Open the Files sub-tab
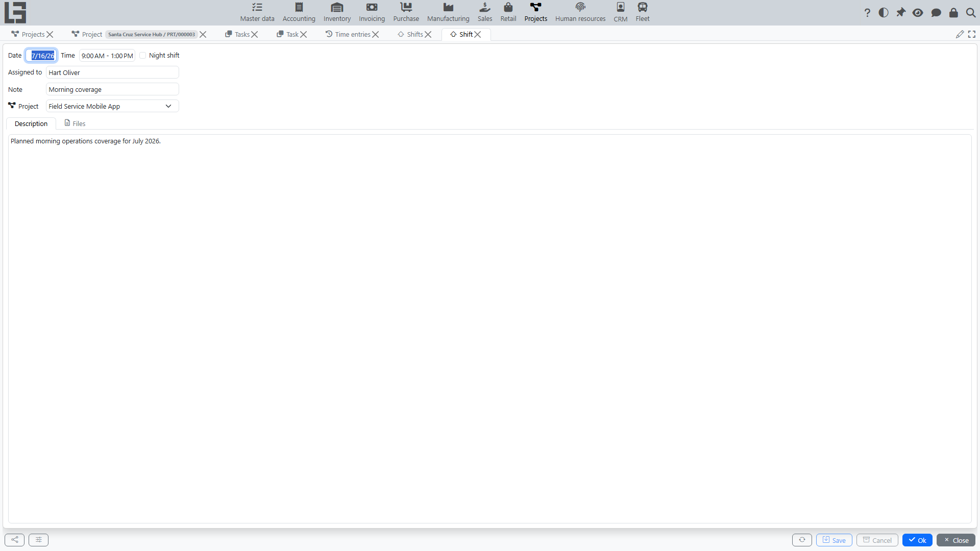 click(75, 123)
